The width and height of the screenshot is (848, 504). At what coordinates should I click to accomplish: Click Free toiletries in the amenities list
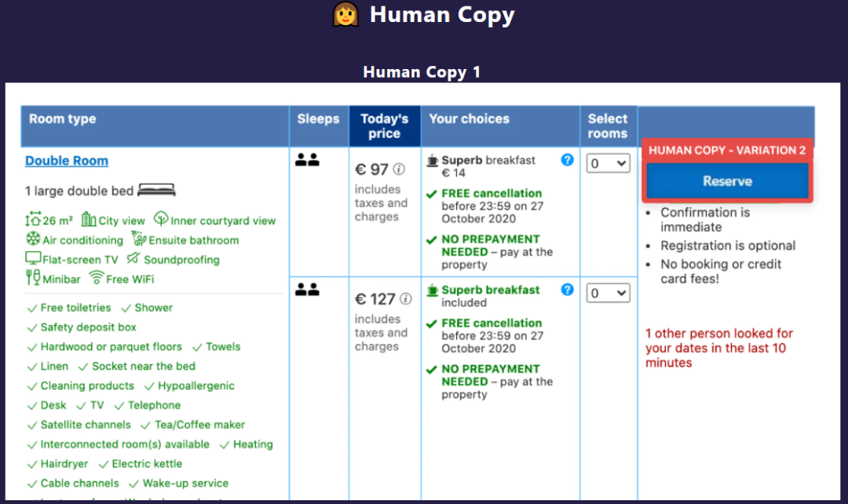(75, 308)
